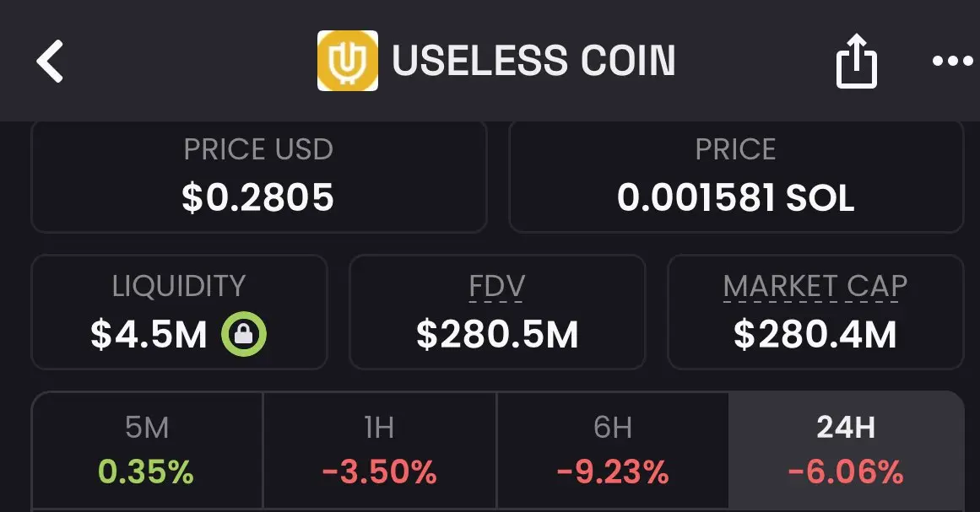This screenshot has width=980, height=512.
Task: Tap the -6.06% 24H change value
Action: (846, 472)
